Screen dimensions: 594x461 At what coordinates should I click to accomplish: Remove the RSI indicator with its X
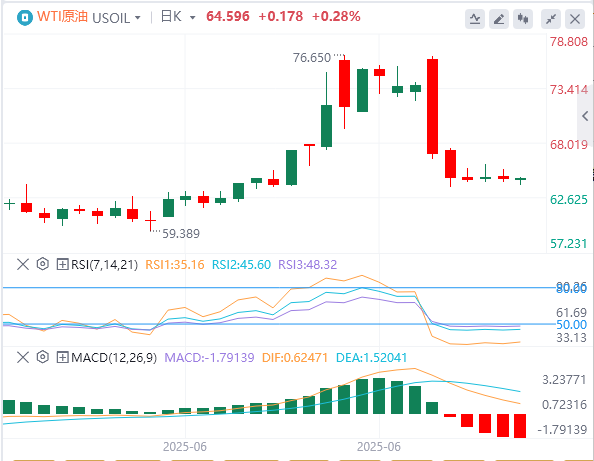tap(23, 264)
